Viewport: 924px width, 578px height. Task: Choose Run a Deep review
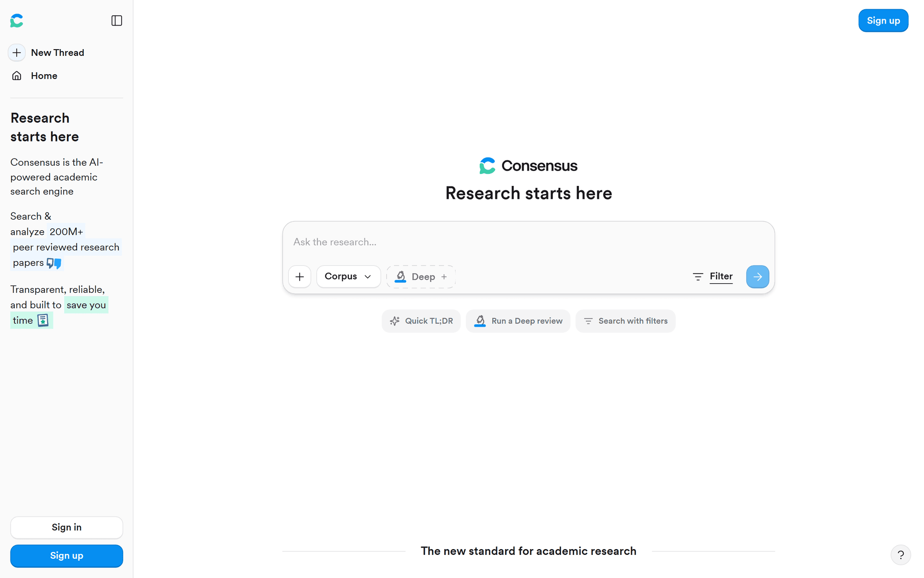coord(518,321)
